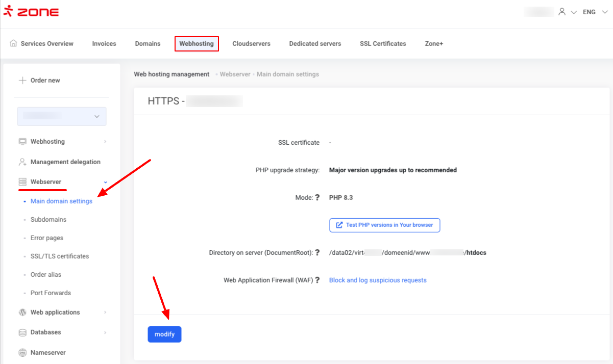Image resolution: width=613 pixels, height=364 pixels.
Task: Switch to the Domains tab
Action: tap(148, 44)
